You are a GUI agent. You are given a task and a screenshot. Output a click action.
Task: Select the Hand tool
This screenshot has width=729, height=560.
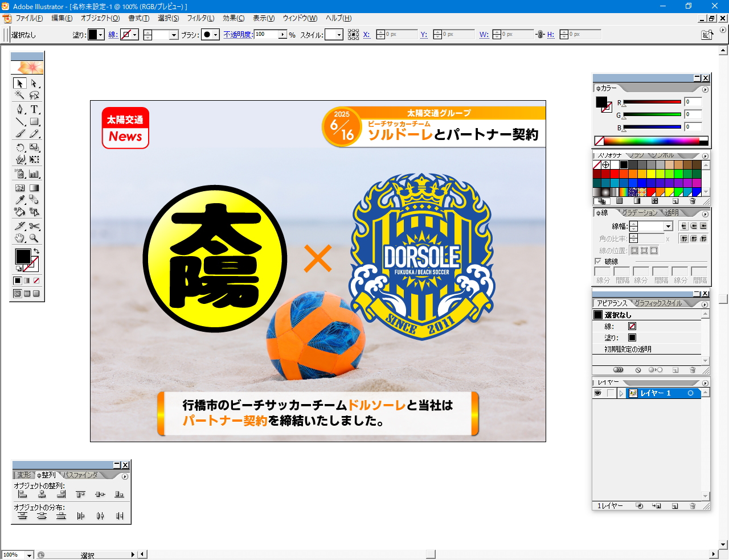pos(20,238)
